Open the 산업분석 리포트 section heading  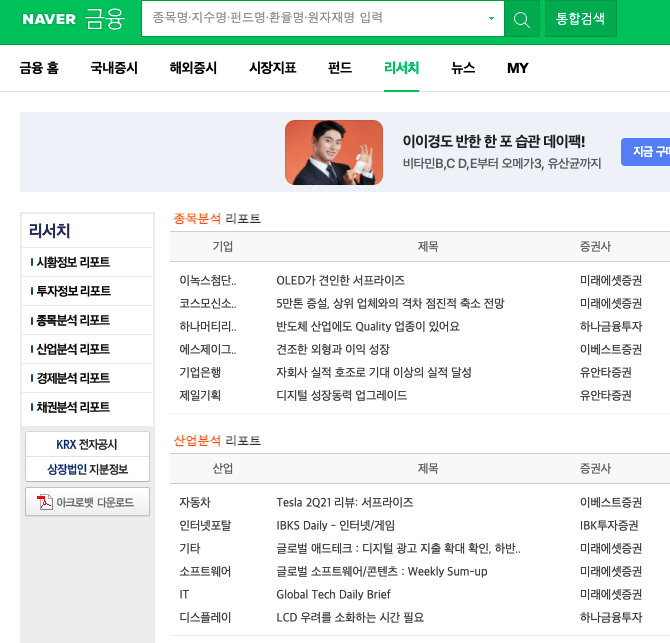click(x=217, y=440)
